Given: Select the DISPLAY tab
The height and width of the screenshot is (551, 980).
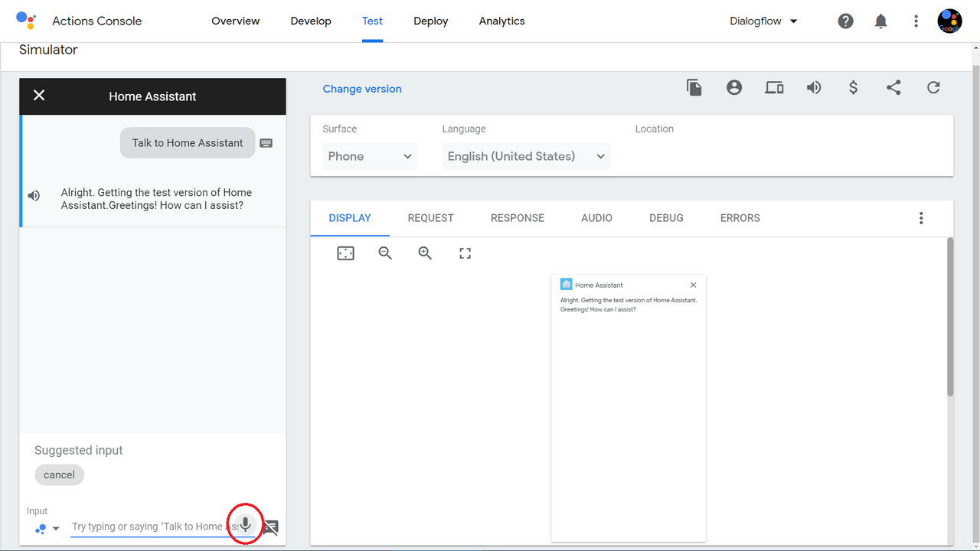Looking at the screenshot, I should pyautogui.click(x=350, y=218).
